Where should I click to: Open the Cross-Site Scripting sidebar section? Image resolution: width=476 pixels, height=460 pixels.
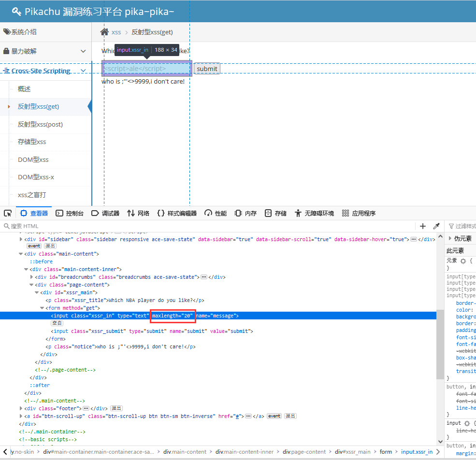(41, 71)
